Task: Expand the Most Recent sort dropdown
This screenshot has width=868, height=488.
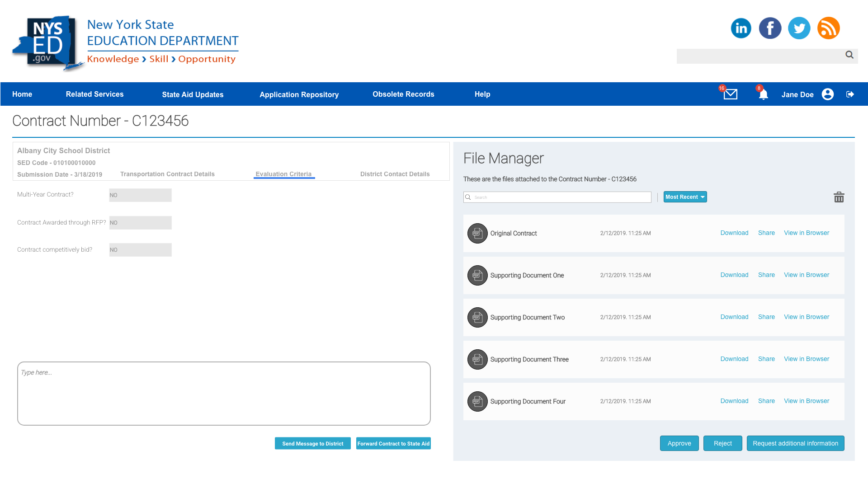Action: pyautogui.click(x=685, y=197)
